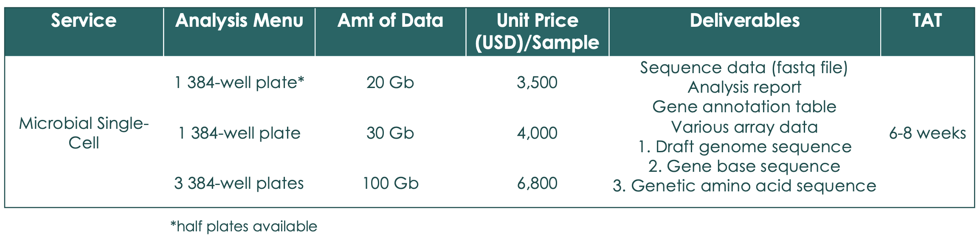Click the 6-8 weeks turnaround cell

coord(927,133)
